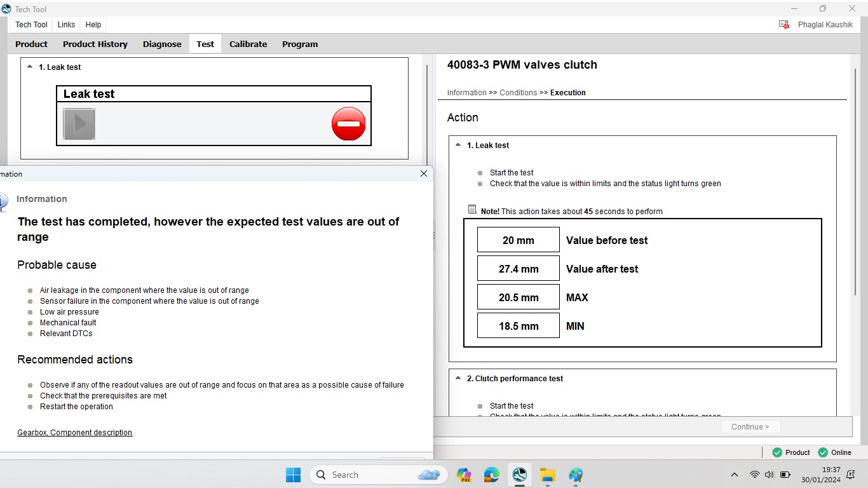Viewport: 868px width, 488px height.
Task: Open the Help menu
Action: [93, 24]
